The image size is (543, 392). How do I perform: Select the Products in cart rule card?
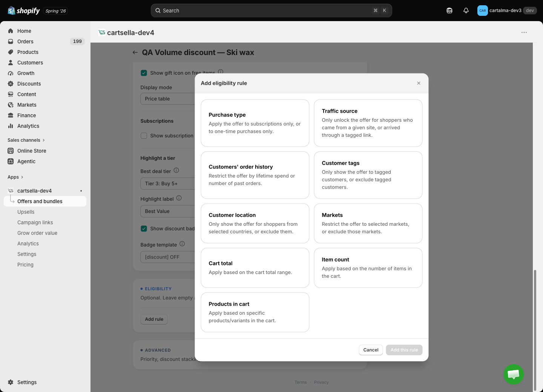coord(255,312)
